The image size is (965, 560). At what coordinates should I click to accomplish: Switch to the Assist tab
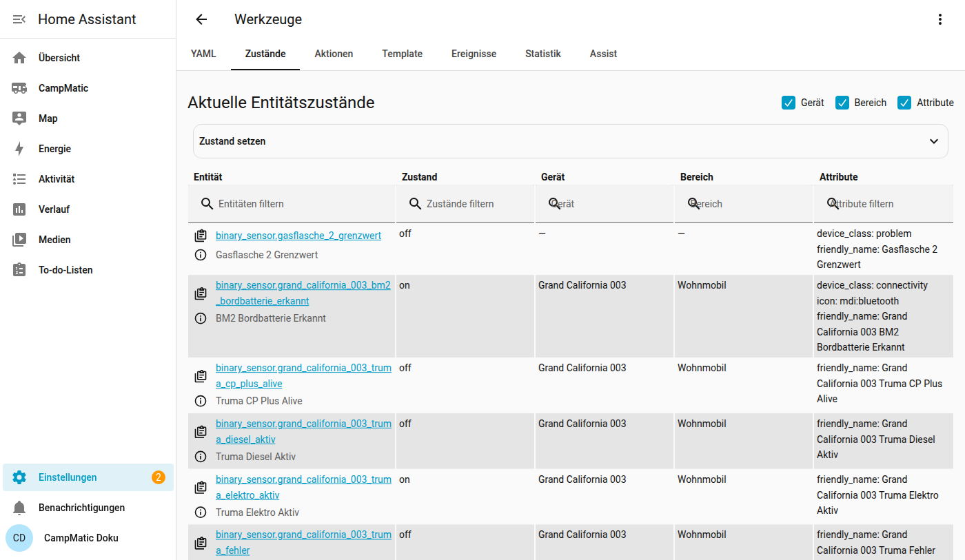(x=603, y=54)
